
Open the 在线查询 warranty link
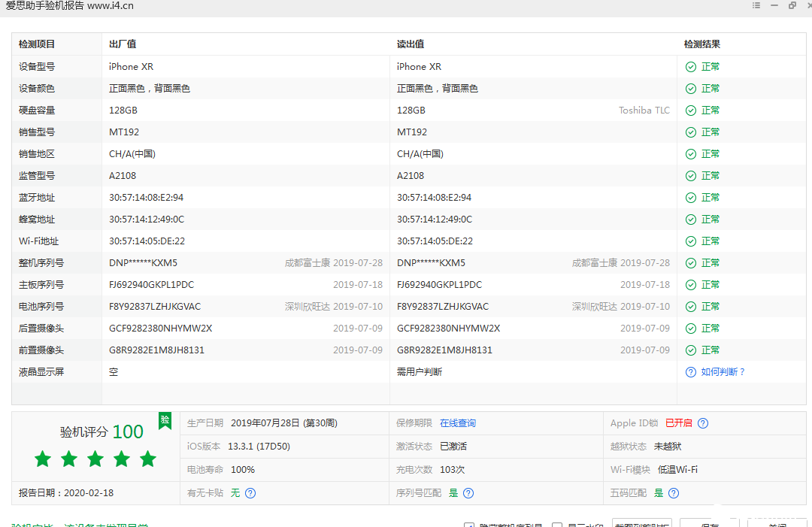click(x=458, y=423)
